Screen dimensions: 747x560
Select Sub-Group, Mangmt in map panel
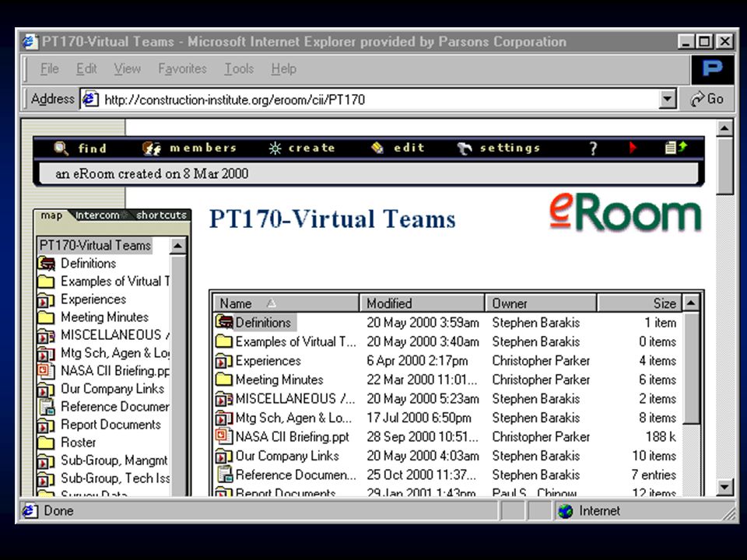coord(114,460)
